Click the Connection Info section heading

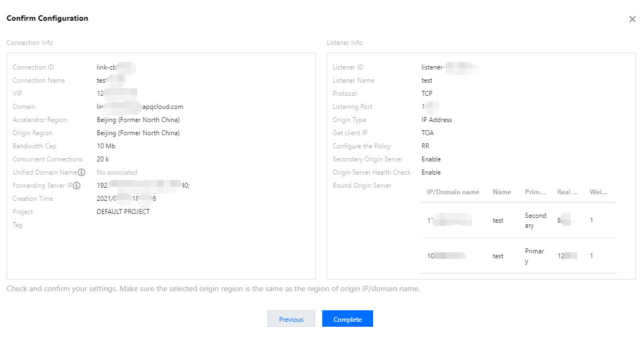pos(30,43)
